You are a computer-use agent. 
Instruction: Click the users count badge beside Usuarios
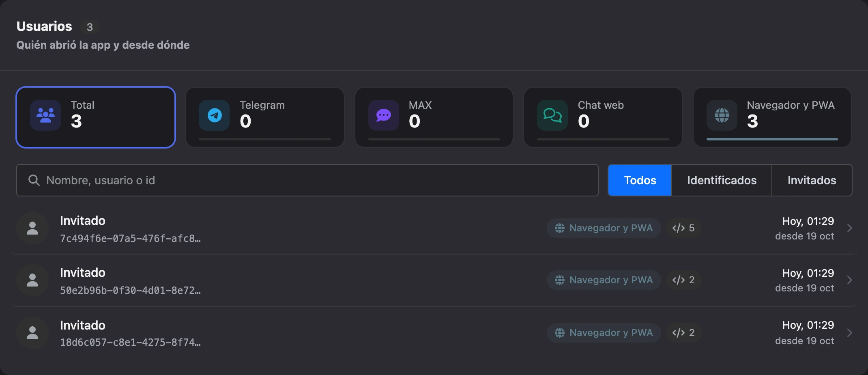90,27
